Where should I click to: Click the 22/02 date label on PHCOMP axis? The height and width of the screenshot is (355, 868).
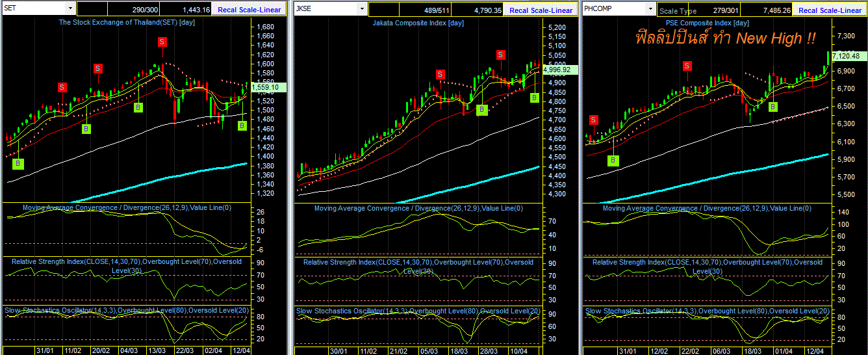[690, 350]
